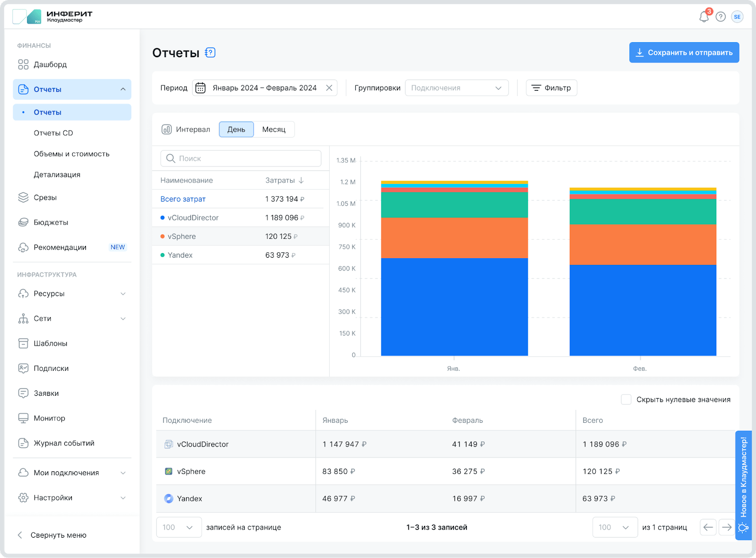756x558 pixels.
Task: Go to previous page arrow
Action: (708, 527)
